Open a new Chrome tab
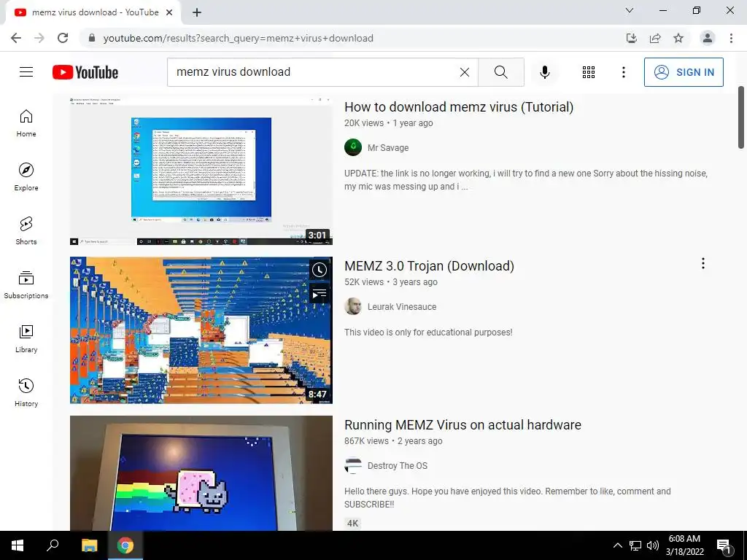This screenshot has height=560, width=747. pos(197,12)
